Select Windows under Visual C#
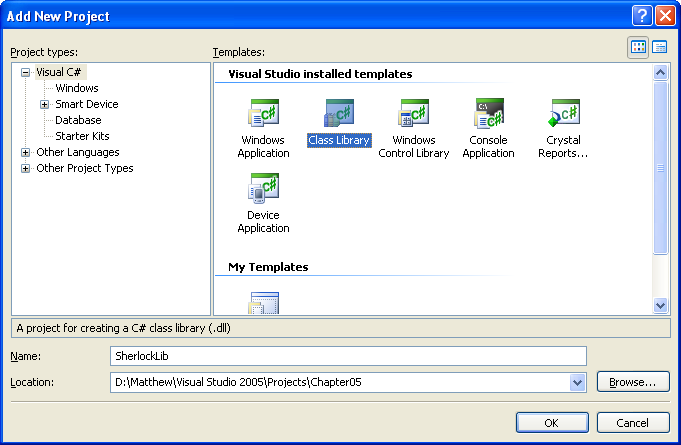The image size is (681, 445). click(x=76, y=88)
